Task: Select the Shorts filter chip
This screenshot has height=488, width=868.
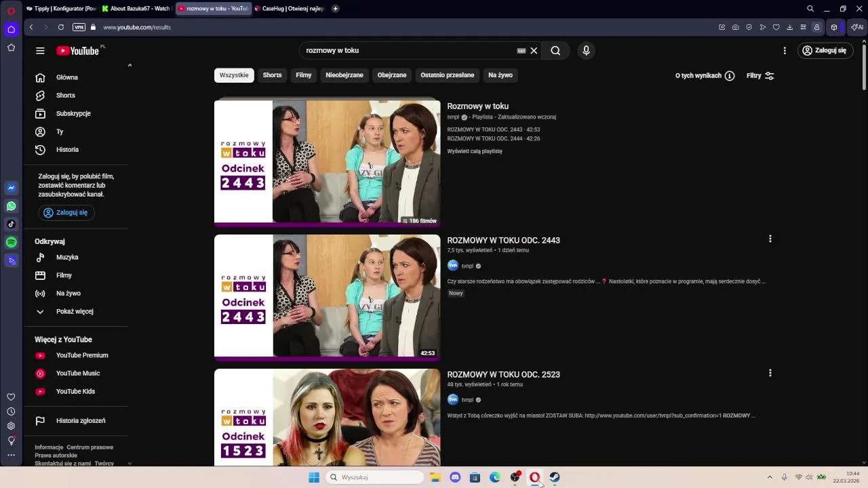Action: (272, 75)
